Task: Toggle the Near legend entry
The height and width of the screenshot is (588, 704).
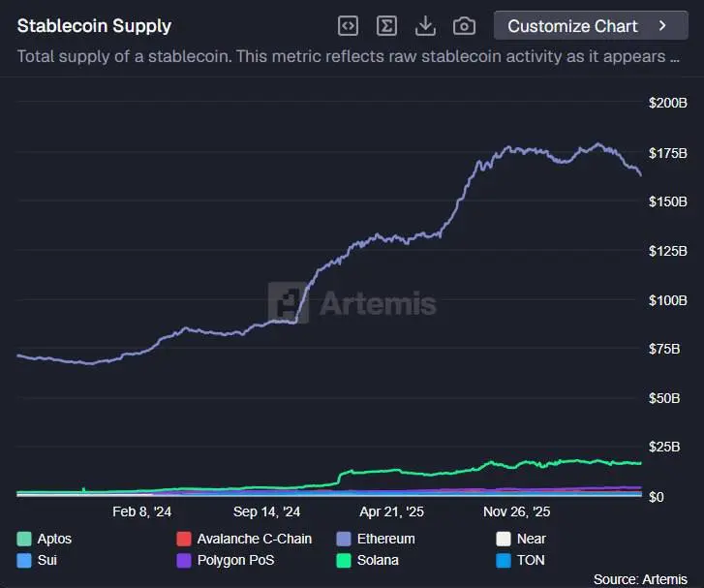Action: [x=521, y=539]
